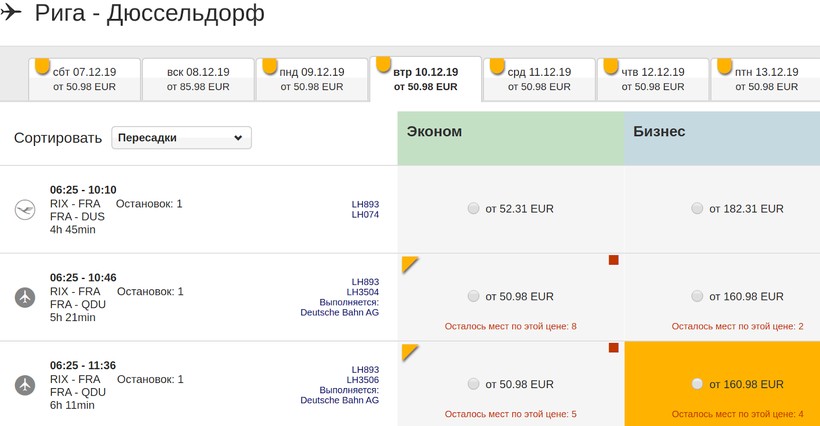Open the LH3504 flight number link
Viewport: 820px width, 426px height.
click(x=363, y=292)
